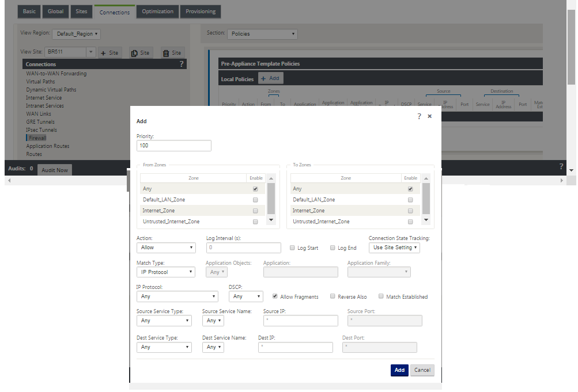Open the Action dropdown showing Allow
The width and height of the screenshot is (578, 392).
[166, 248]
